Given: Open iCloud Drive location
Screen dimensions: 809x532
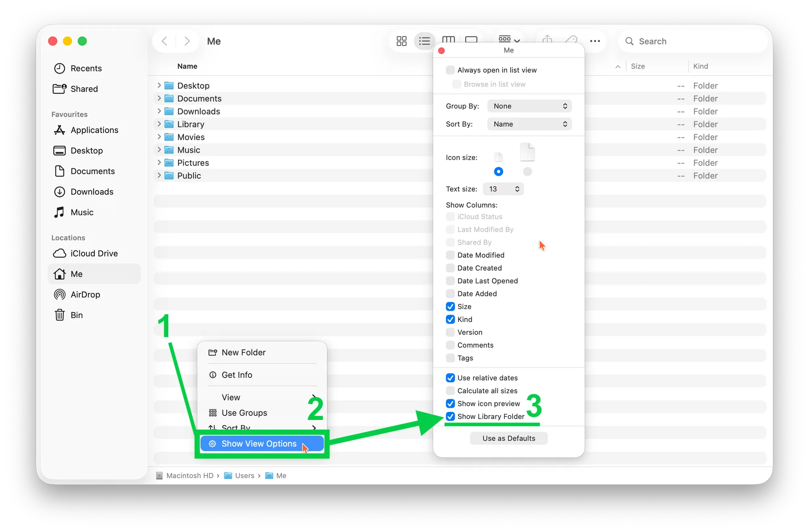Looking at the screenshot, I should (x=94, y=253).
